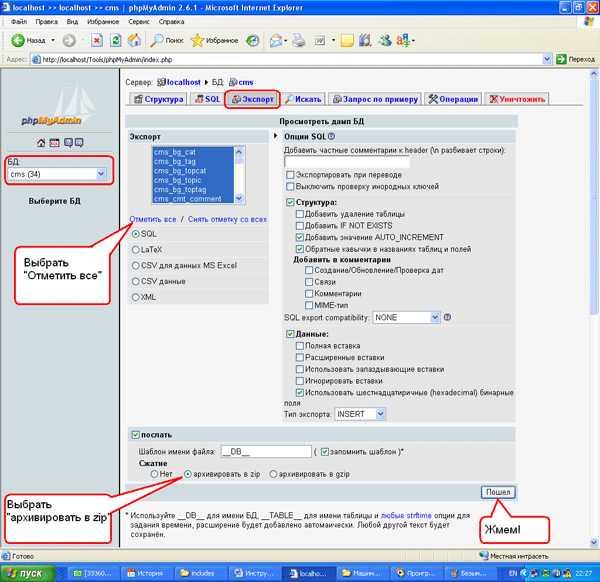600x582 pixels.
Task: Open phpMyAdmin Home icon in sidebar
Action: click(41, 143)
